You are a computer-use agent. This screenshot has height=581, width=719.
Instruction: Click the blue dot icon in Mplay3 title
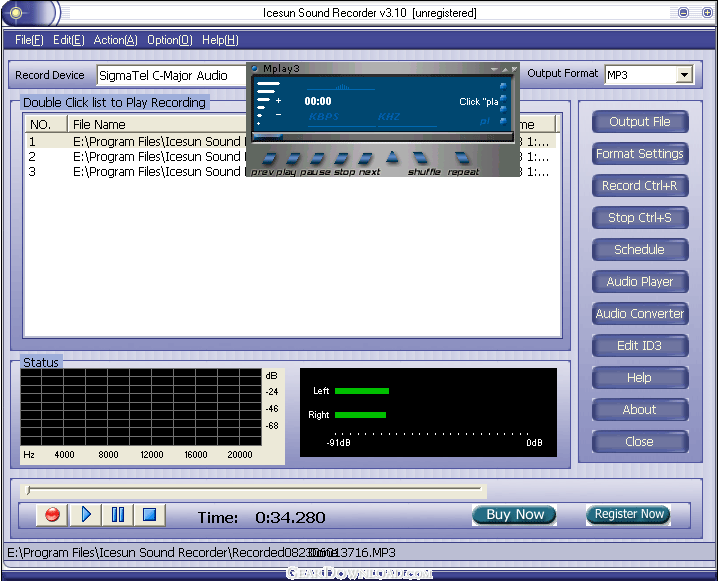[x=254, y=68]
